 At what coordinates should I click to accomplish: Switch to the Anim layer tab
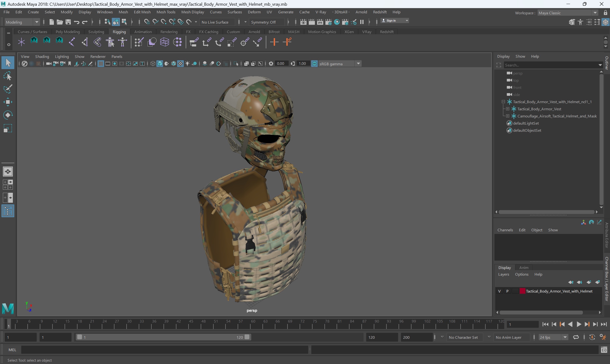[x=524, y=268]
